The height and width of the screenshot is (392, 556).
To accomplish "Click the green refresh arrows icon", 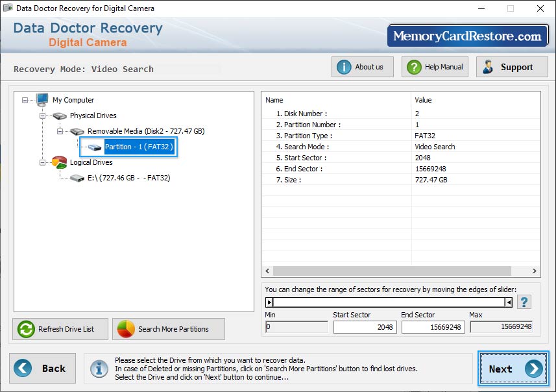I will [x=26, y=329].
